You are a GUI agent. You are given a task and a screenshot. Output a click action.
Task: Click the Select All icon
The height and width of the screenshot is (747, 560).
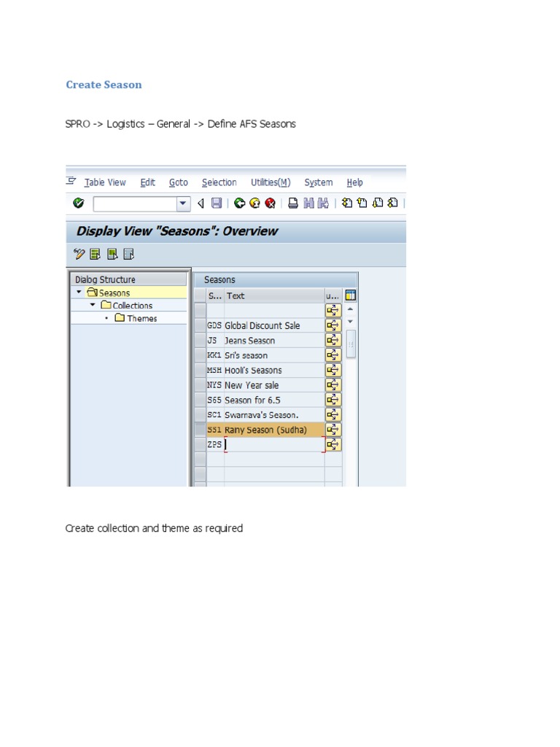pos(96,254)
